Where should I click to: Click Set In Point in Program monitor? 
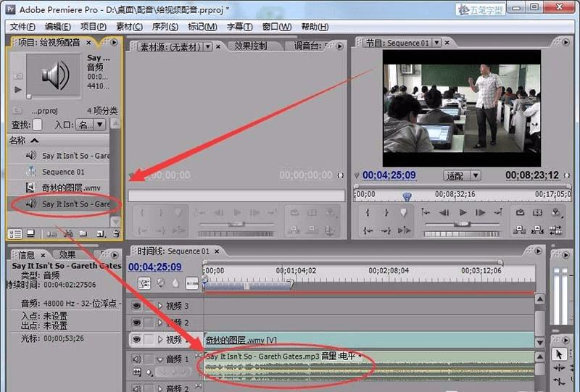coord(368,212)
